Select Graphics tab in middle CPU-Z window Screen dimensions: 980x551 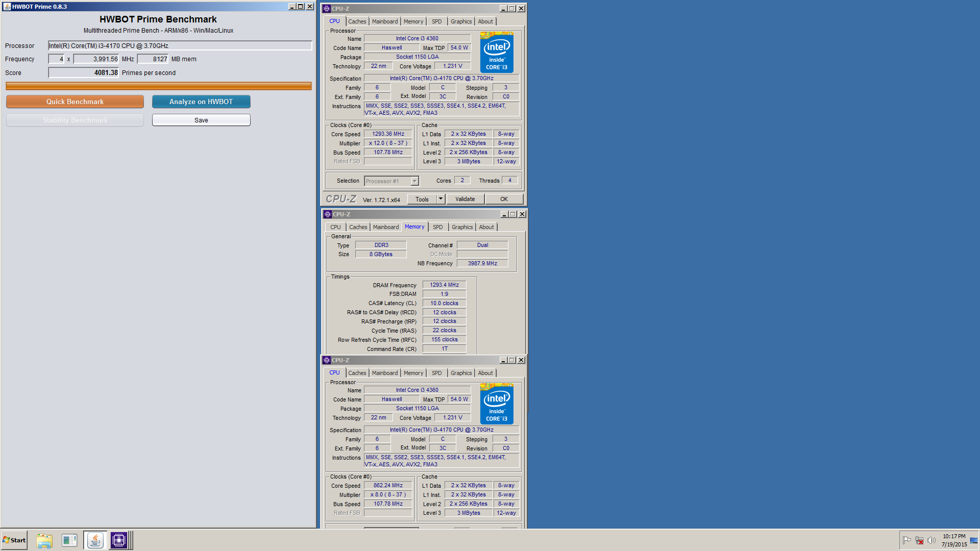tap(462, 227)
